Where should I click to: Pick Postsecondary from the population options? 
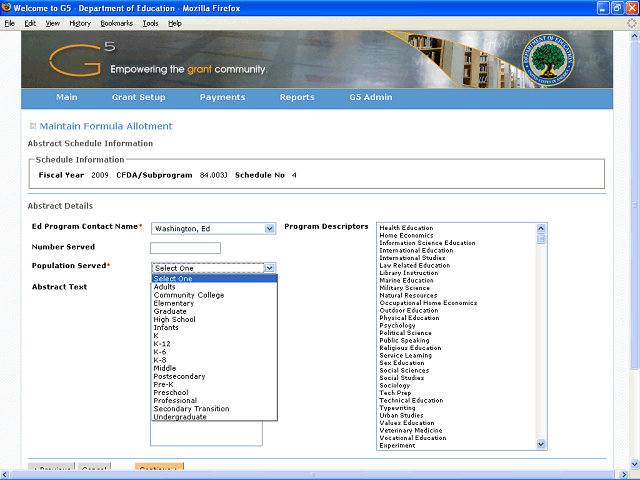pyautogui.click(x=179, y=376)
